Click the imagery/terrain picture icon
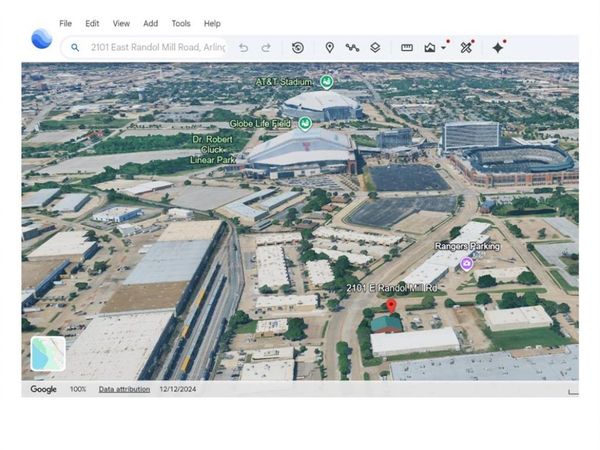The height and width of the screenshot is (450, 600). click(x=430, y=48)
